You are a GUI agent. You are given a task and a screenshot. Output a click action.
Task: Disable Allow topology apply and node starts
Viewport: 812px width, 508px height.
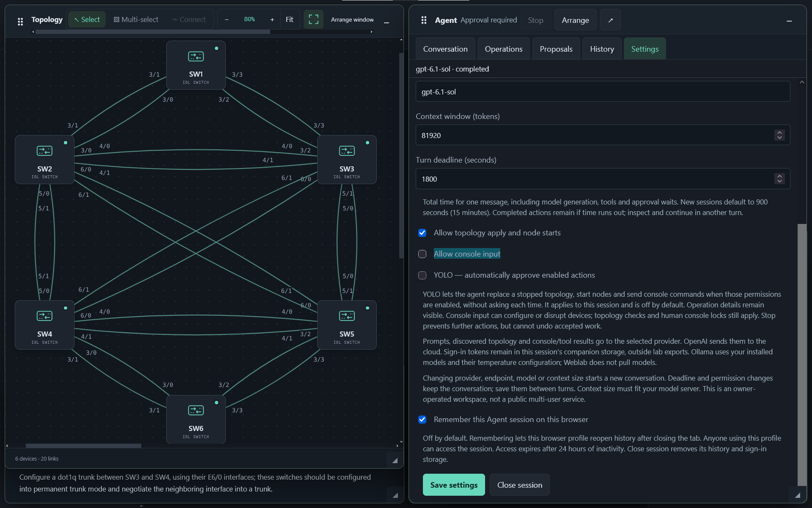[x=422, y=233]
